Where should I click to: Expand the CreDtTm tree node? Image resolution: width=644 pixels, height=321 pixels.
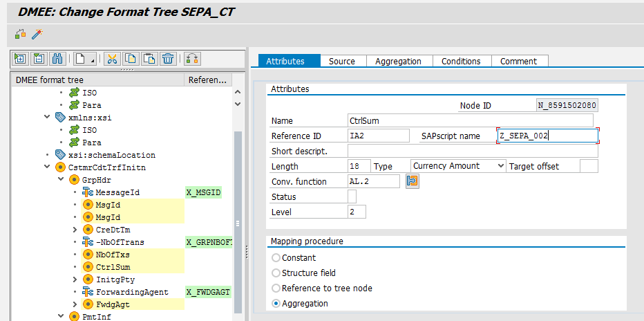(x=75, y=229)
